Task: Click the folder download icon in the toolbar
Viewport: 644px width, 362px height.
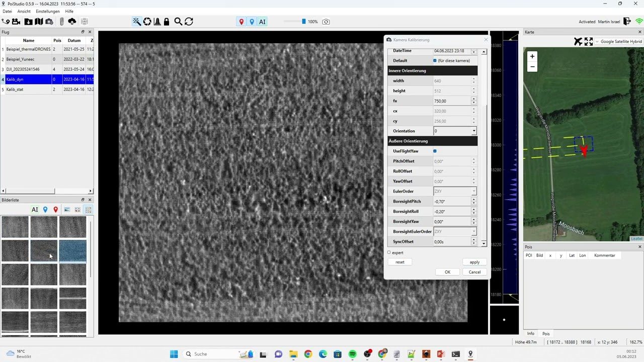Action: [x=28, y=22]
